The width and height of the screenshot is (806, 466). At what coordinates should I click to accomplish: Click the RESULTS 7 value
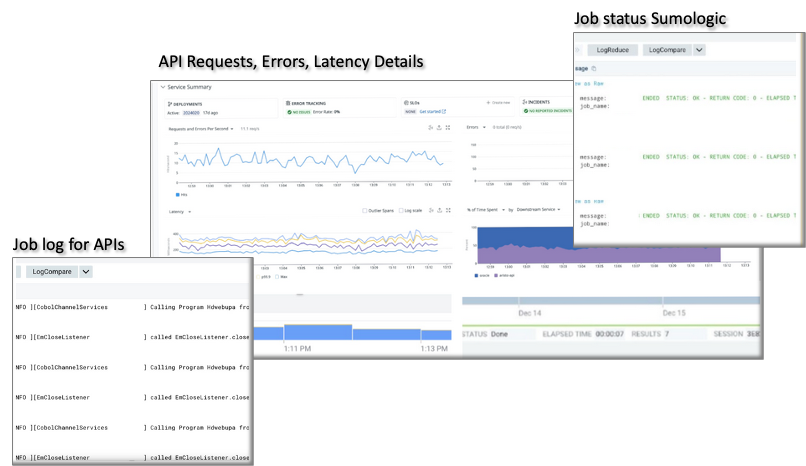[x=650, y=334]
